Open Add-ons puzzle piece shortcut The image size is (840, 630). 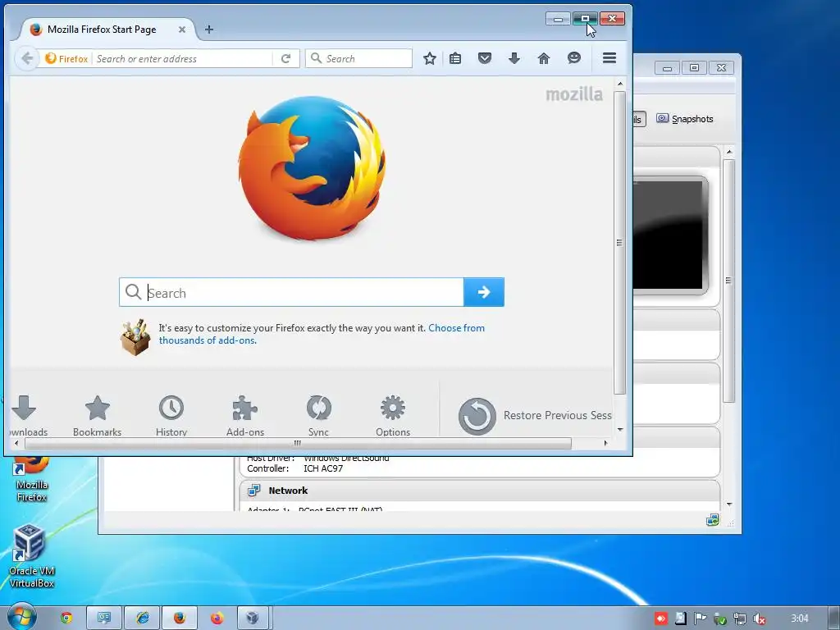click(245, 416)
